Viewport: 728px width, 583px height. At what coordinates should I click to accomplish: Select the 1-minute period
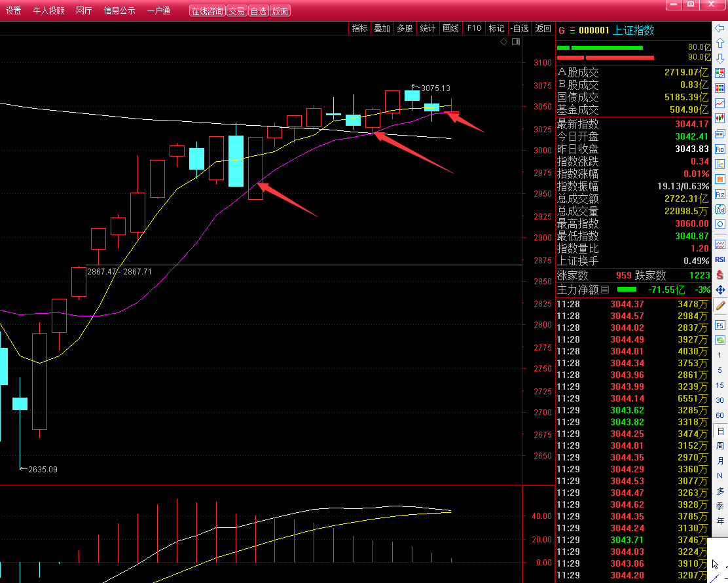pyautogui.click(x=719, y=355)
